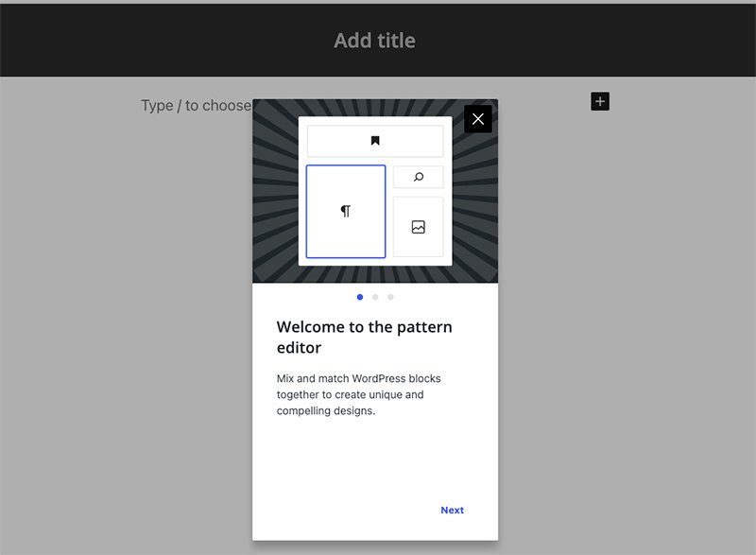756x555 pixels.
Task: Click the 'Mix and match WordPress blocks' description
Action: 359,394
